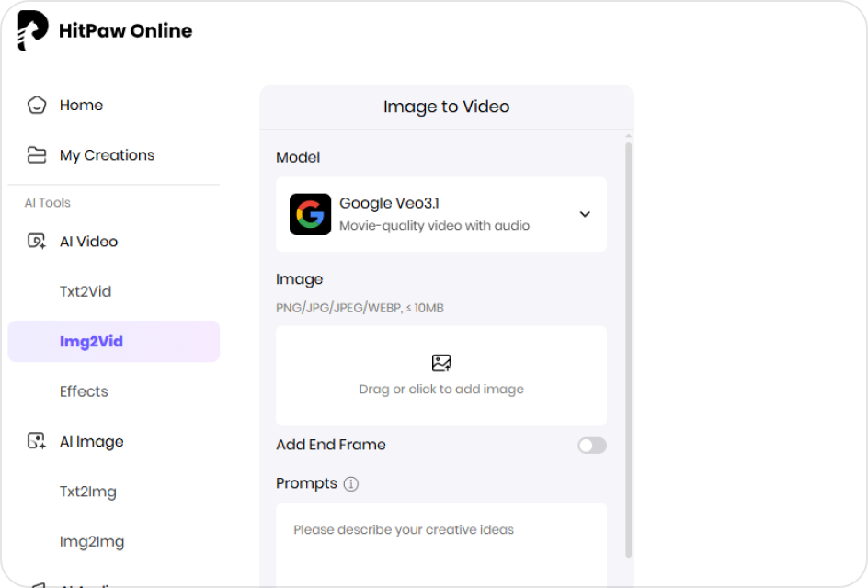Select Img2Vid in the sidebar
Image resolution: width=868 pixels, height=588 pixels.
91,342
